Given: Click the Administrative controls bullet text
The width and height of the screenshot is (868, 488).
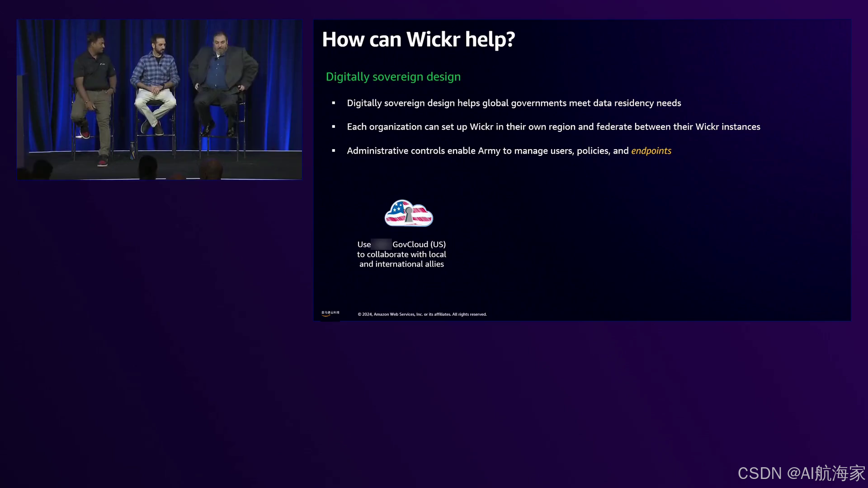Looking at the screenshot, I should [x=487, y=151].
